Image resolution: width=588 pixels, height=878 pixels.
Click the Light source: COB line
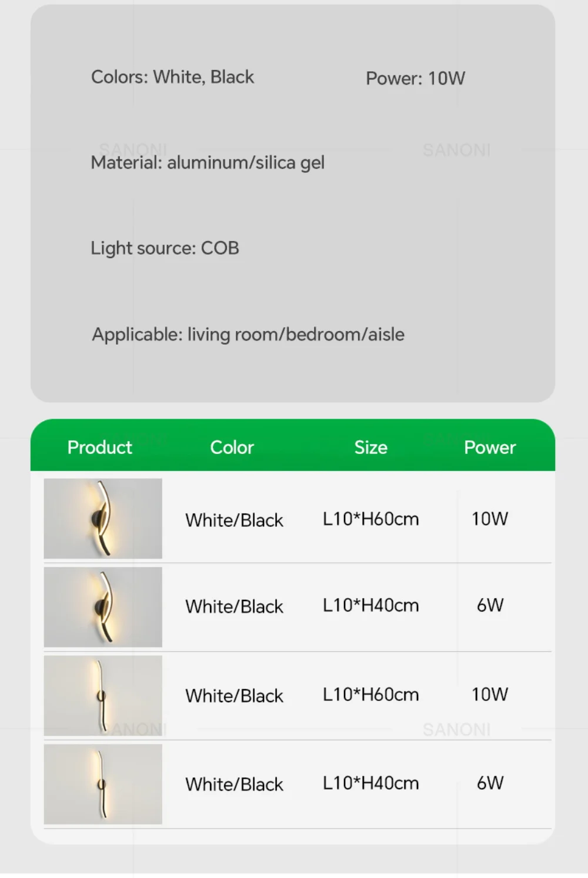pos(165,248)
